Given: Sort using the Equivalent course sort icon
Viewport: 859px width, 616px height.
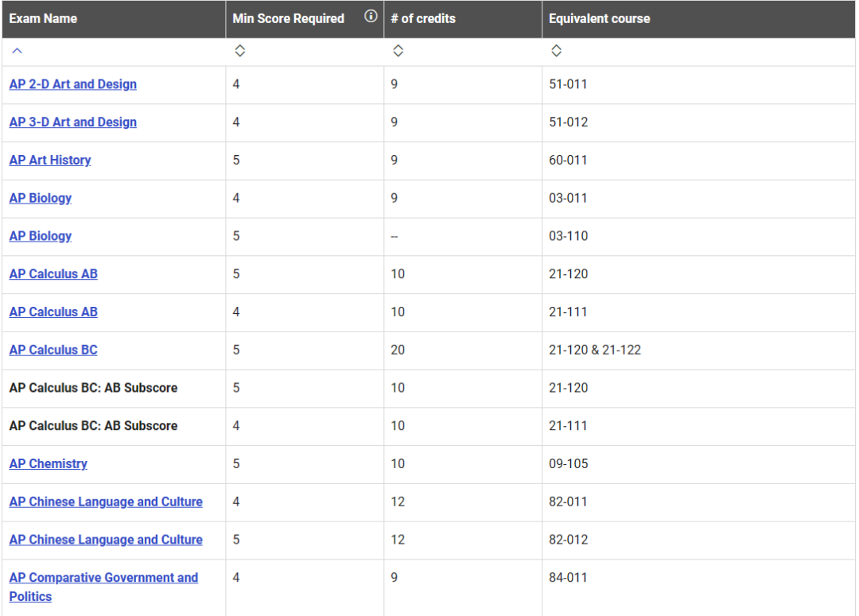Looking at the screenshot, I should (x=556, y=51).
